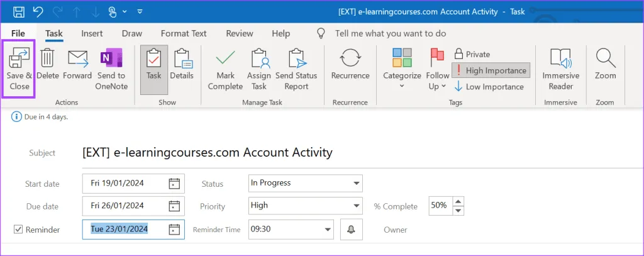Switch to the Format Text tab
This screenshot has width=644, height=256.
click(184, 33)
